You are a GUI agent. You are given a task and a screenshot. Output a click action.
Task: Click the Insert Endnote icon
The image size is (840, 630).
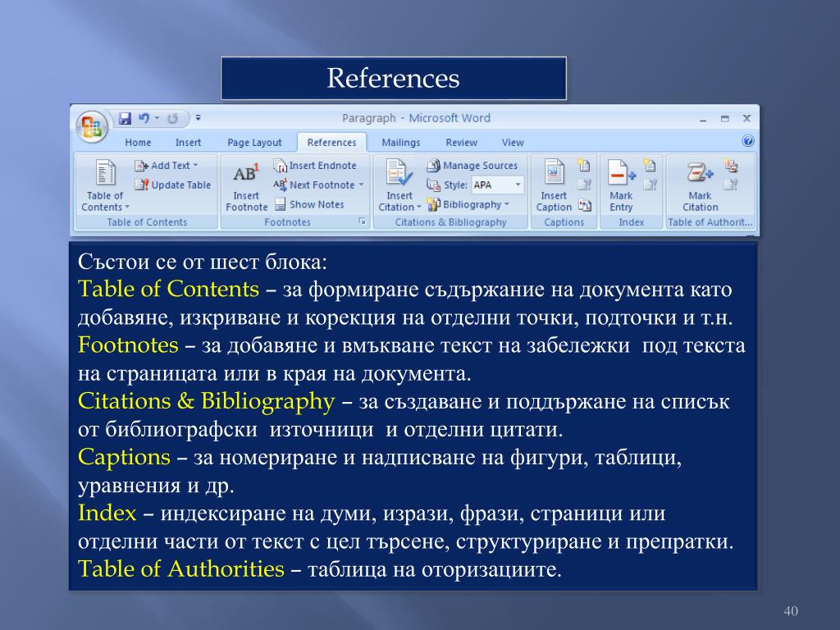pyautogui.click(x=281, y=166)
